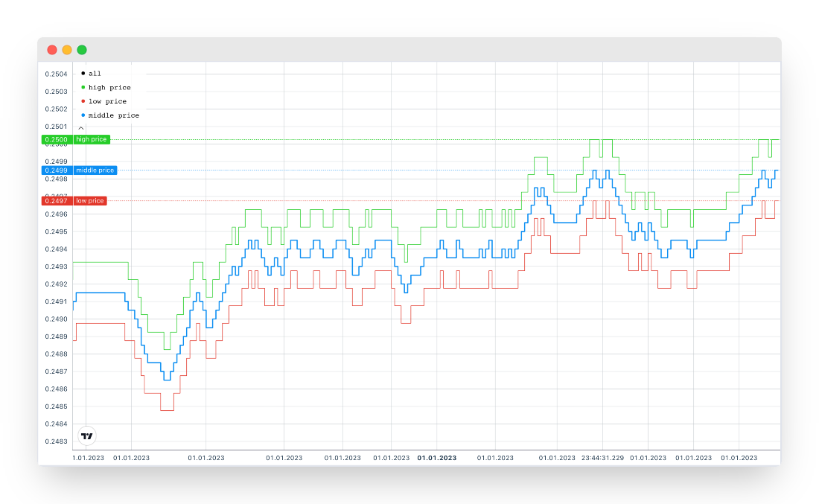819x504 pixels.
Task: Select the "all" series legend entry
Action: [95, 74]
